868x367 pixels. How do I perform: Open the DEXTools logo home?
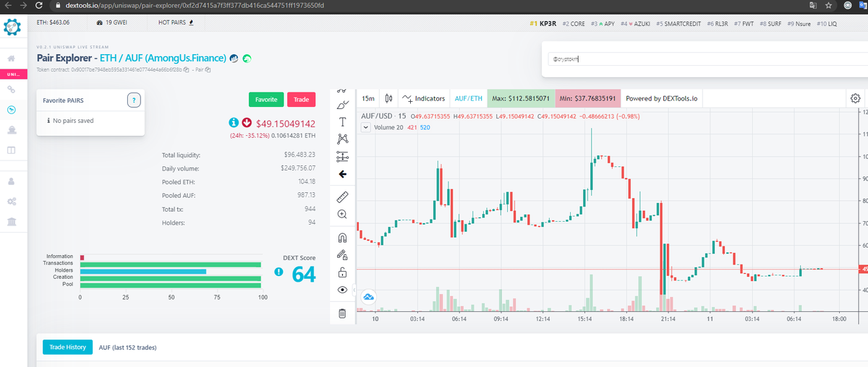12,28
